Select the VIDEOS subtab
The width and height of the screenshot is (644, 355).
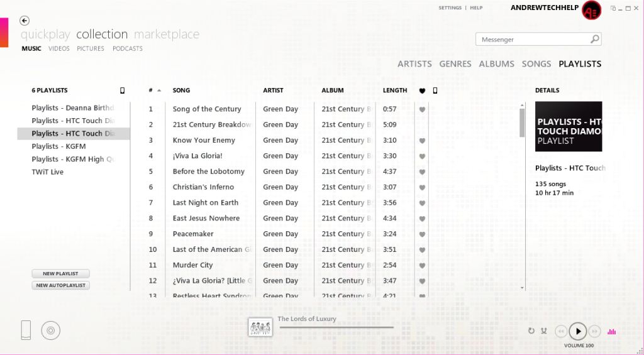[x=58, y=48]
